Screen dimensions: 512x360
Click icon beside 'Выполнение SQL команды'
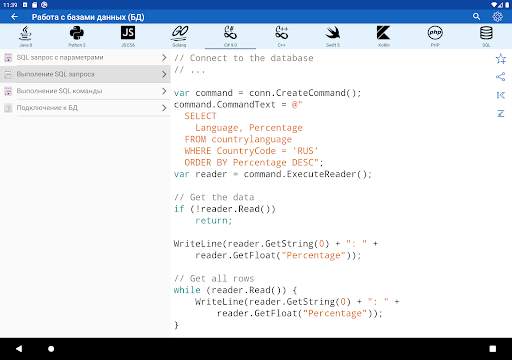point(8,91)
